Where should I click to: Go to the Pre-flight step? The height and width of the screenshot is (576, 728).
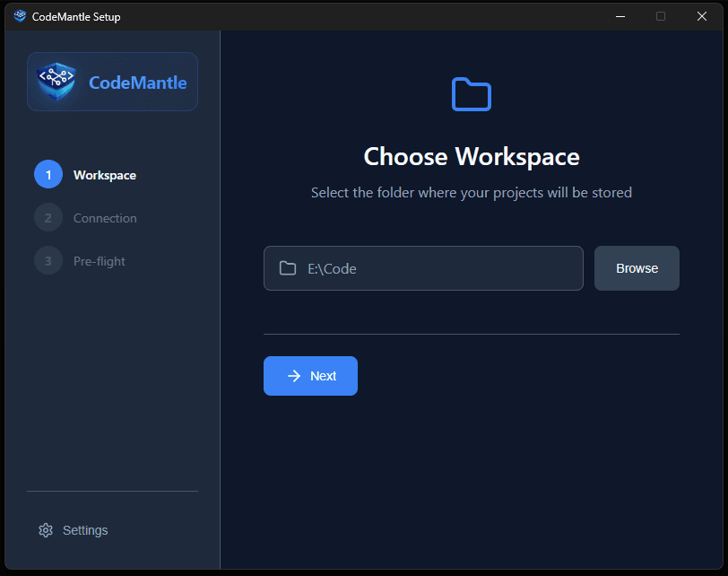pos(100,261)
